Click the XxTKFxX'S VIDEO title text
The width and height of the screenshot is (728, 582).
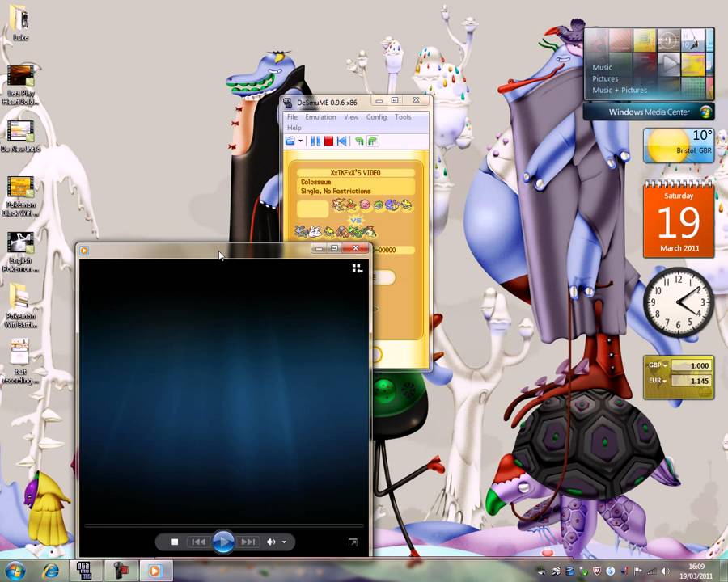coord(355,173)
